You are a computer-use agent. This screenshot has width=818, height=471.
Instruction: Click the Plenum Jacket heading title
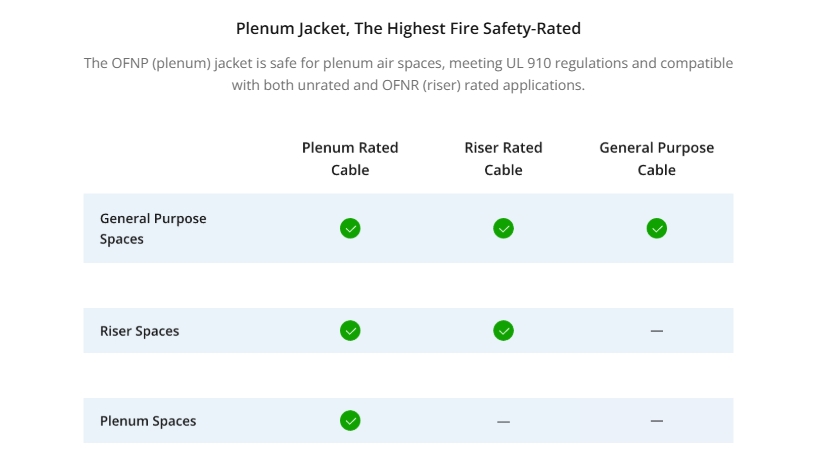(408, 28)
